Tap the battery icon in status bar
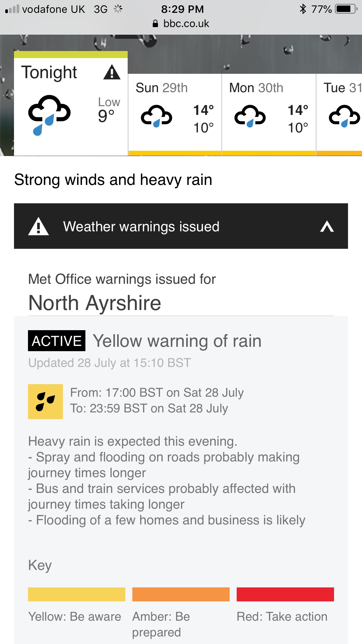Image resolution: width=362 pixels, height=644 pixels. [x=346, y=9]
